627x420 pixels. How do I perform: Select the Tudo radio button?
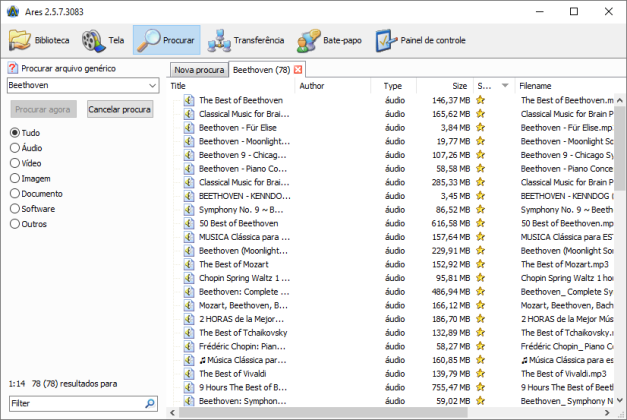(x=15, y=133)
